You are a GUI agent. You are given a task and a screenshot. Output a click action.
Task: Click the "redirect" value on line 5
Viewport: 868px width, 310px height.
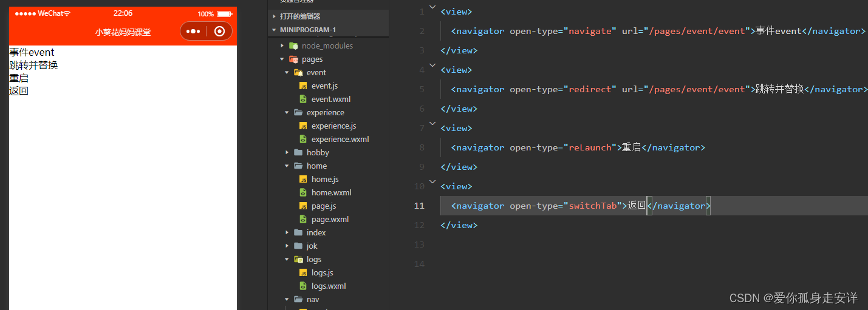[x=590, y=89]
